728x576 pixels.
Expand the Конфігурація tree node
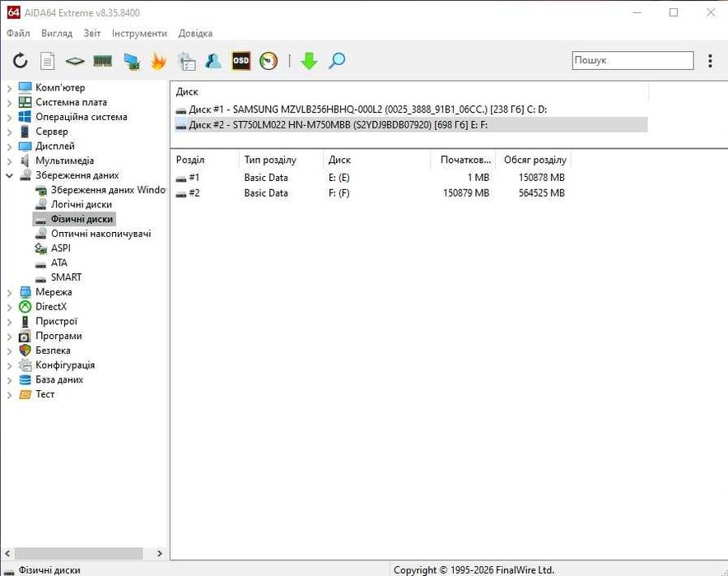(x=9, y=365)
